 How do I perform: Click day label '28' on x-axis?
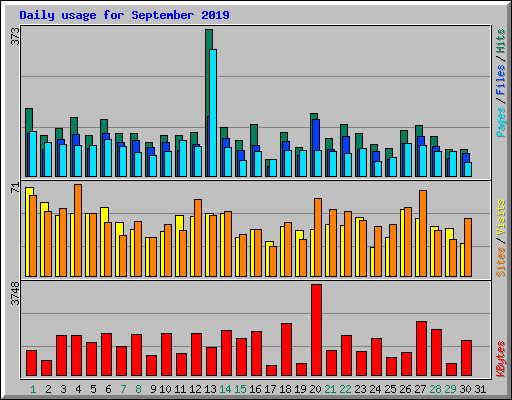[x=435, y=389]
